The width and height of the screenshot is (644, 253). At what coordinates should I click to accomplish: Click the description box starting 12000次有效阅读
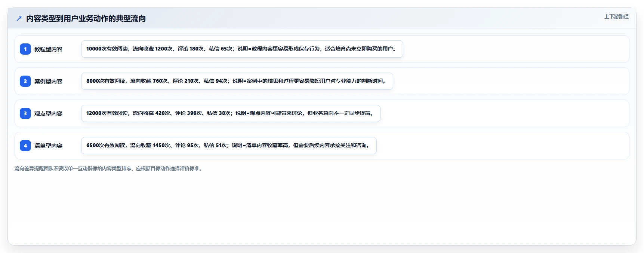(231, 113)
